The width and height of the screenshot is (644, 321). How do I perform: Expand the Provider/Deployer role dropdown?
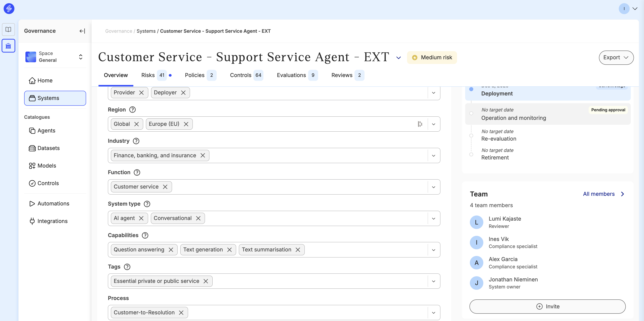point(434,93)
